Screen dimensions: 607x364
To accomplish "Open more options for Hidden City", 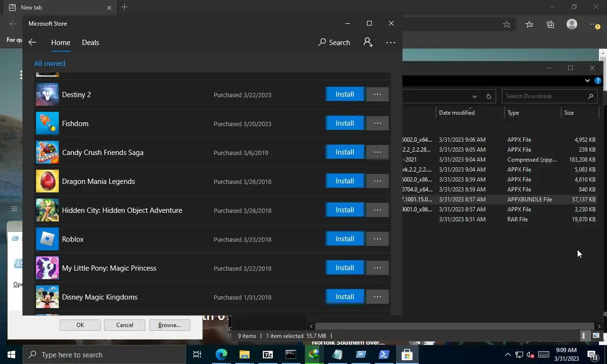I will [x=377, y=210].
